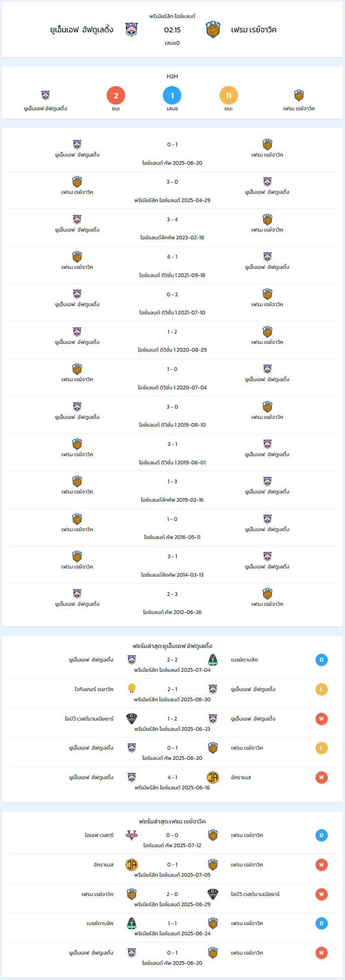Viewport: 345px width, 980px height.
Task: Click the Fram crest in H2H summary
Action: pyautogui.click(x=299, y=95)
